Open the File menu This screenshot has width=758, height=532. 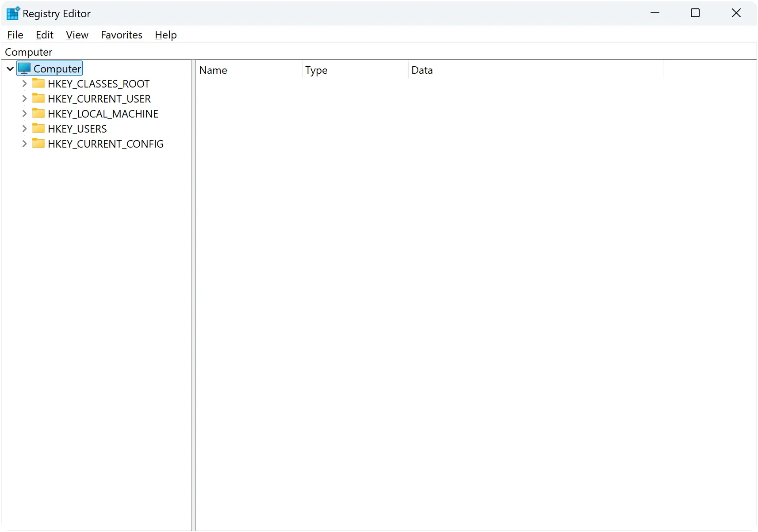(15, 35)
